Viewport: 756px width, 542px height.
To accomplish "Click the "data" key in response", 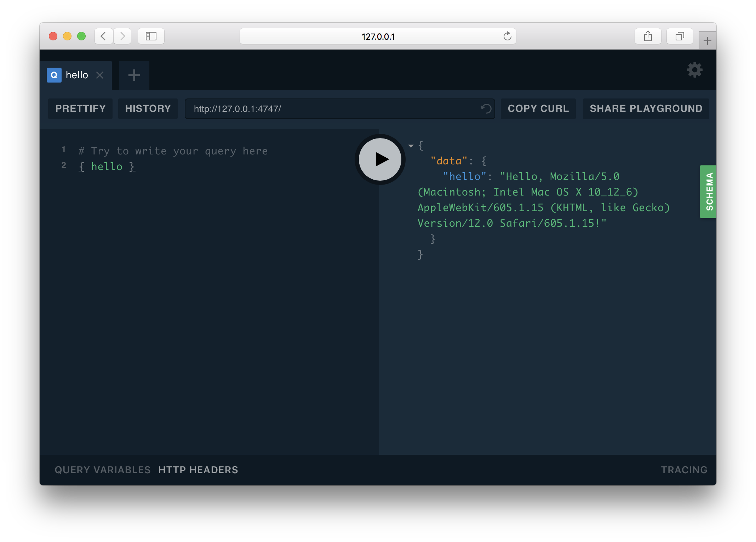I will (x=449, y=161).
